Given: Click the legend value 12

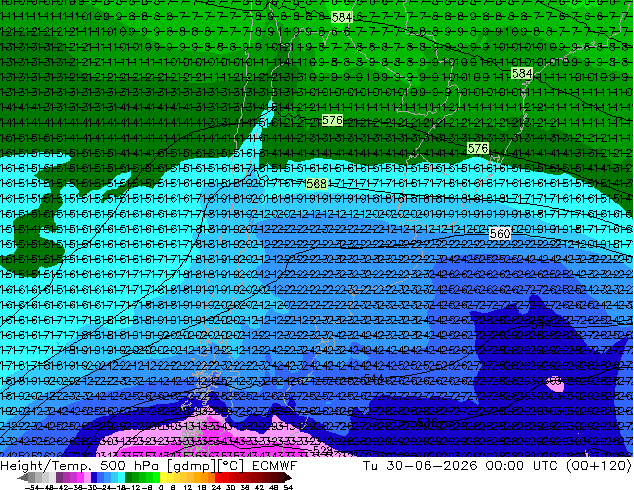Looking at the screenshot, I should [188, 487].
